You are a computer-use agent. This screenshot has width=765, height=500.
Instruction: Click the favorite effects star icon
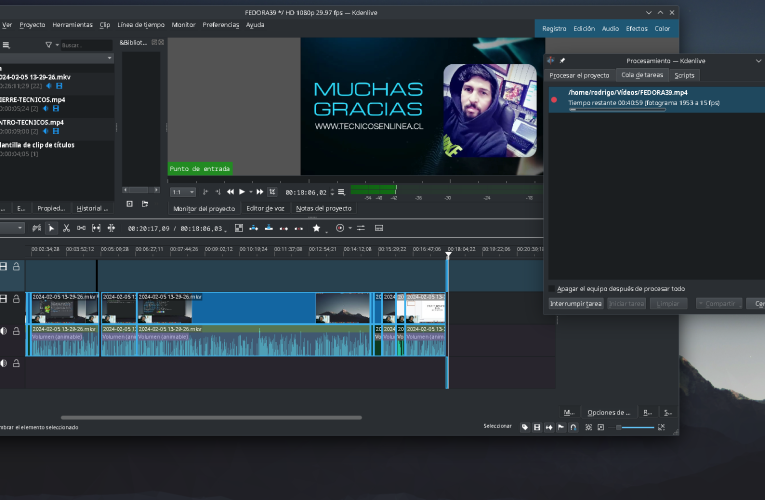click(x=316, y=228)
